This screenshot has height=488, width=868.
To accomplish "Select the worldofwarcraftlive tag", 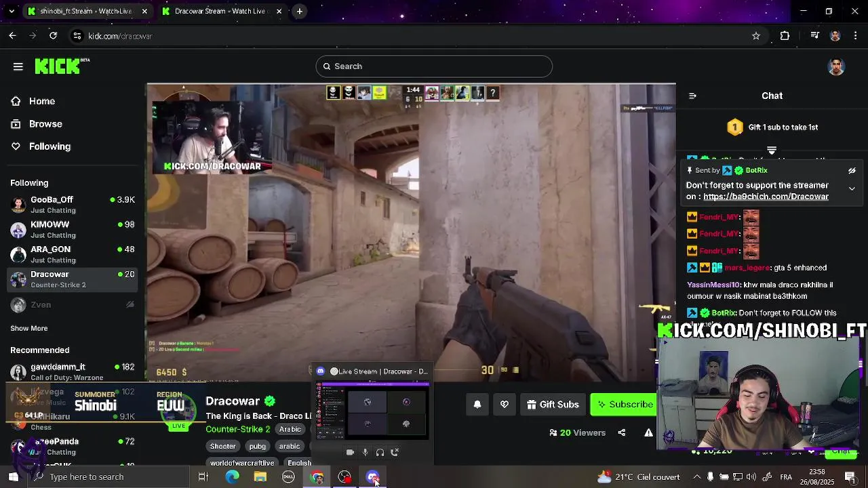I will click(x=242, y=463).
